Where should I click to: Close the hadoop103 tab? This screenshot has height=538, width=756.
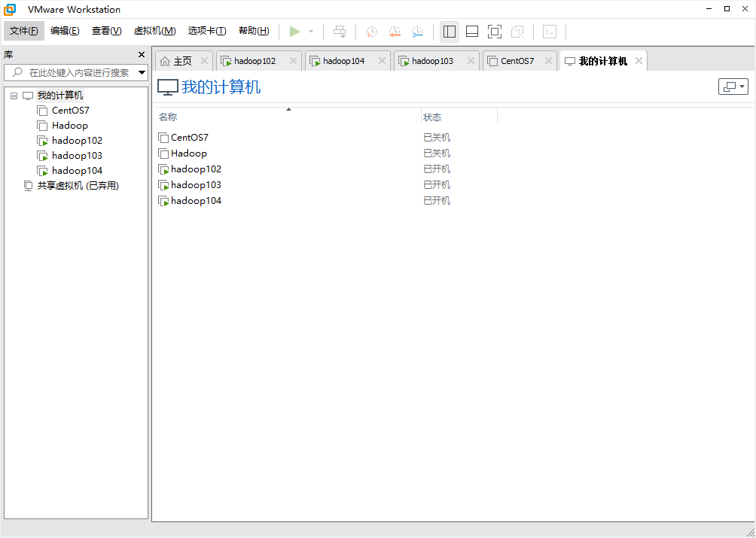point(471,61)
